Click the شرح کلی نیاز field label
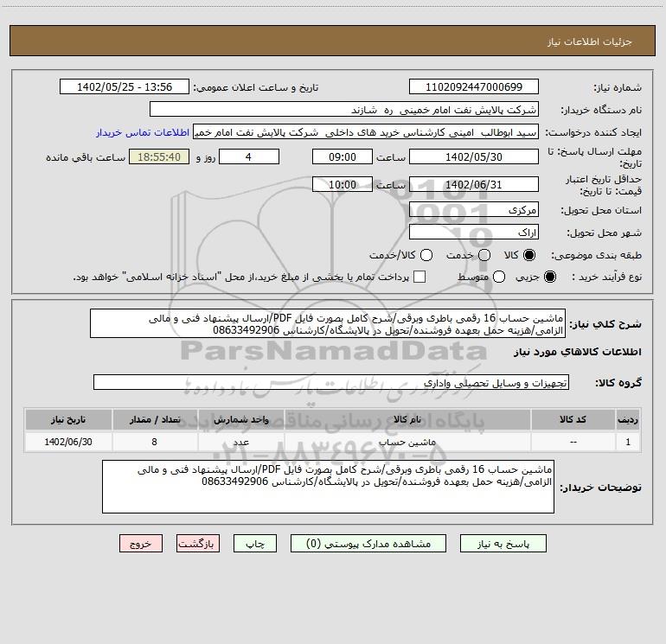Image resolution: width=666 pixels, height=644 pixels. [605, 324]
